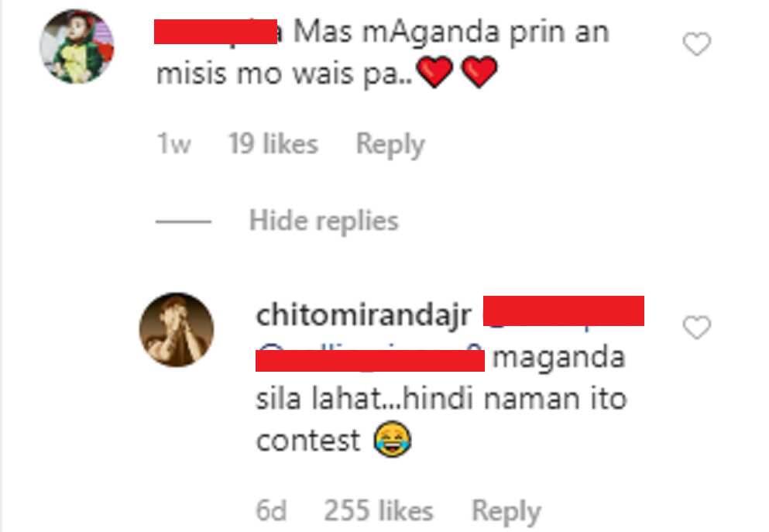Open the chitomirandajr username link
The image size is (769, 532).
click(364, 315)
